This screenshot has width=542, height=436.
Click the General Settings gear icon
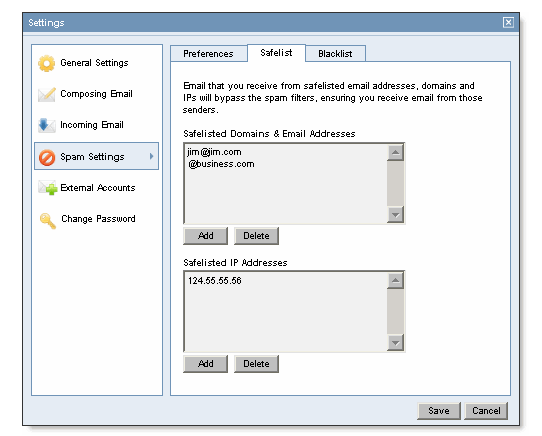(x=46, y=63)
